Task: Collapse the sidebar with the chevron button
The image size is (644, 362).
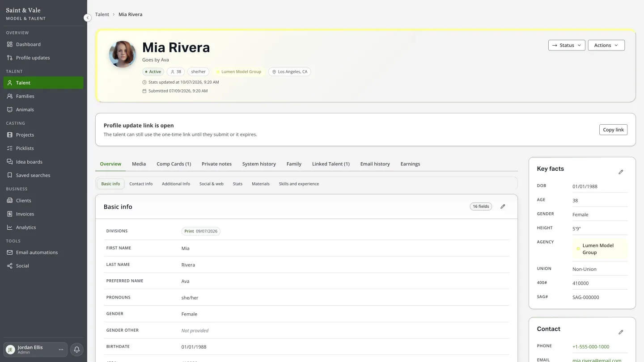Action: click(x=88, y=17)
